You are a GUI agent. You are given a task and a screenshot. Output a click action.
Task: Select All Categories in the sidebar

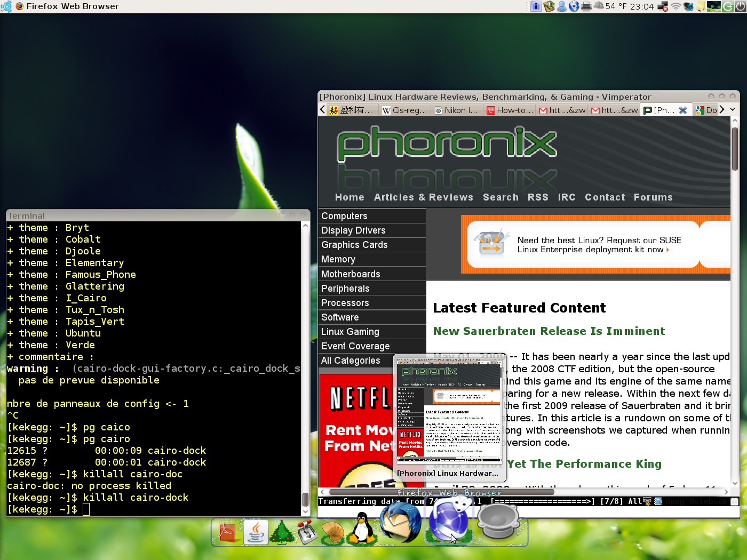tap(356, 361)
